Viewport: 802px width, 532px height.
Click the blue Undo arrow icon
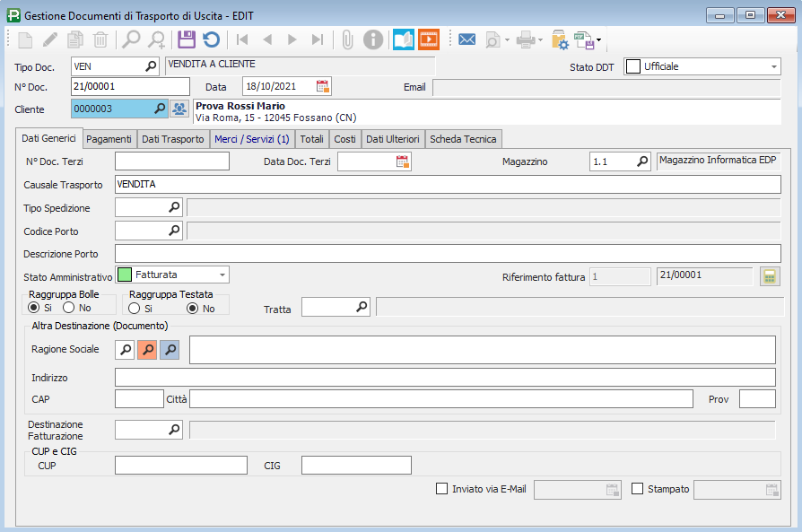point(211,39)
